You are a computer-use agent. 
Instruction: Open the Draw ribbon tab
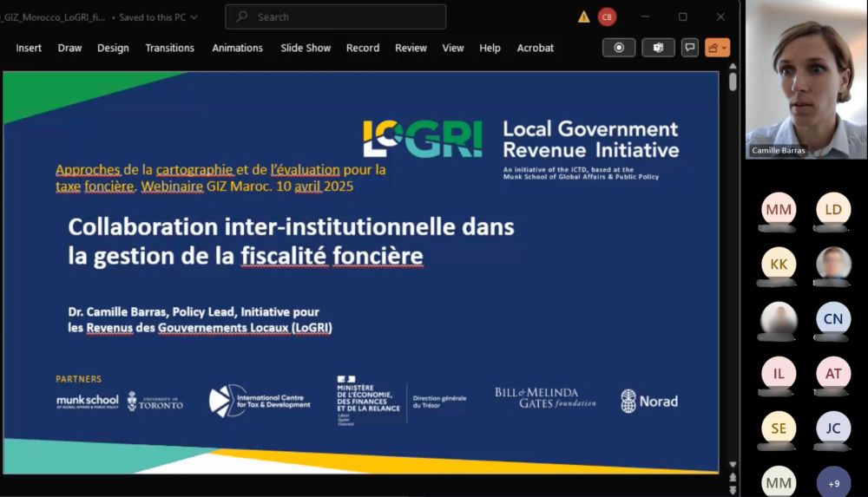tap(69, 49)
